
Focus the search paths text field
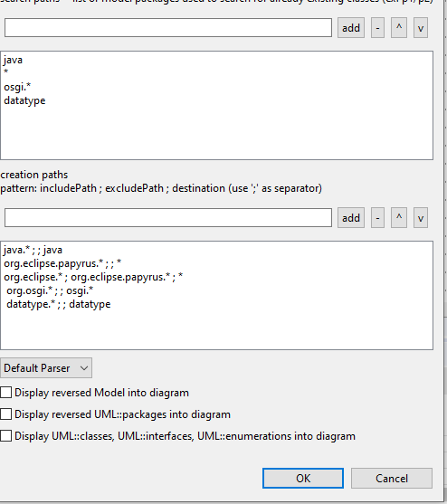point(168,28)
